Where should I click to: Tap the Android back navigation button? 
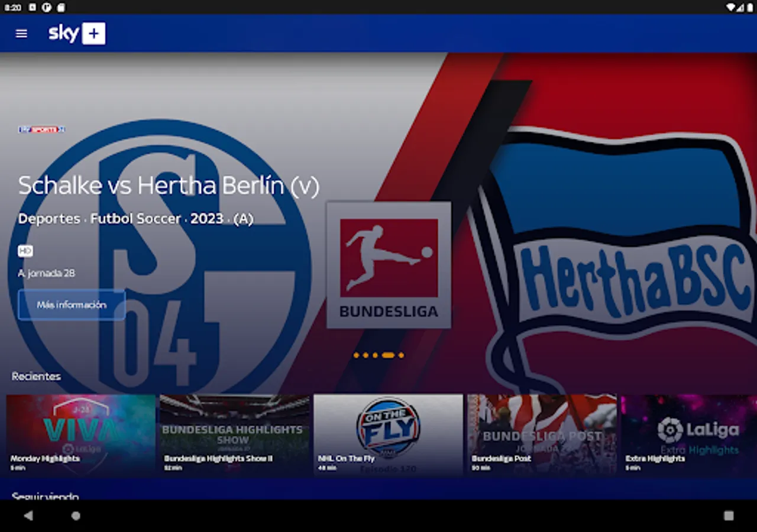click(28, 516)
